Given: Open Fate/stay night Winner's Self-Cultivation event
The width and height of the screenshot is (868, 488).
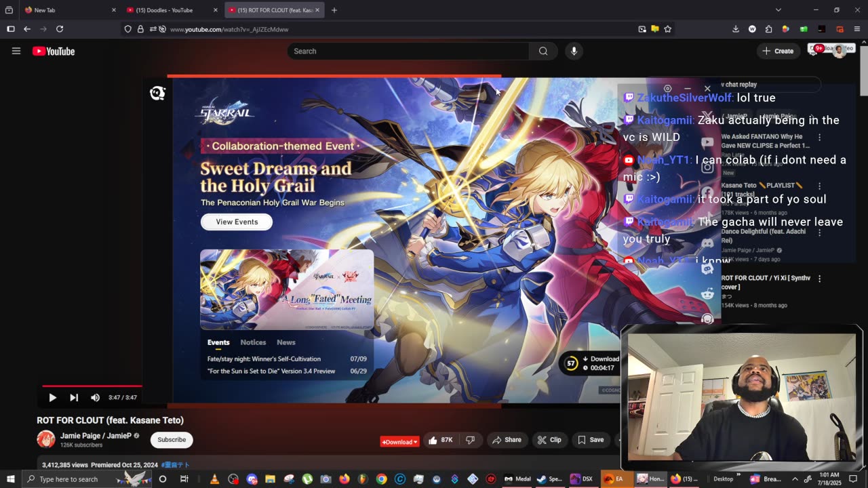Looking at the screenshot, I should point(287,359).
